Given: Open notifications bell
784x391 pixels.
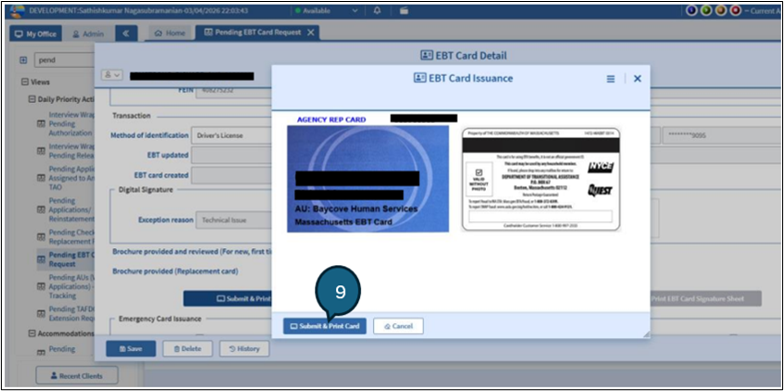Looking at the screenshot, I should click(378, 10).
